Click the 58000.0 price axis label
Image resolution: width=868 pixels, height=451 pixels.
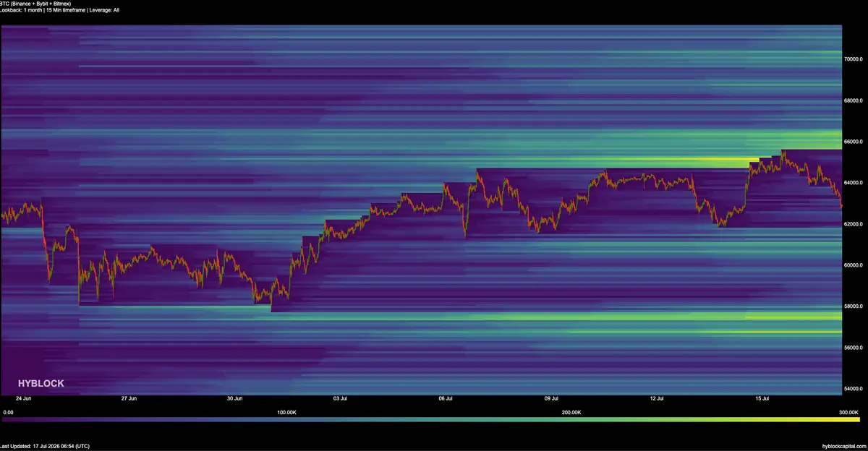pos(855,306)
